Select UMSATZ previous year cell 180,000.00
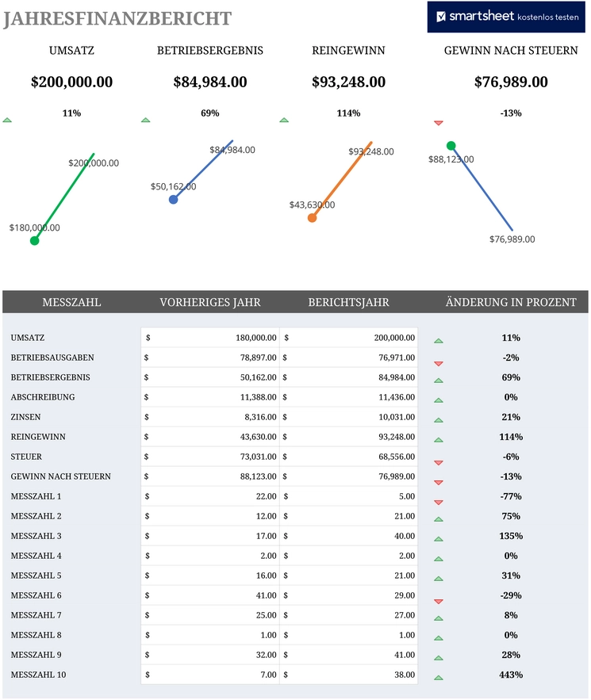 210,338
